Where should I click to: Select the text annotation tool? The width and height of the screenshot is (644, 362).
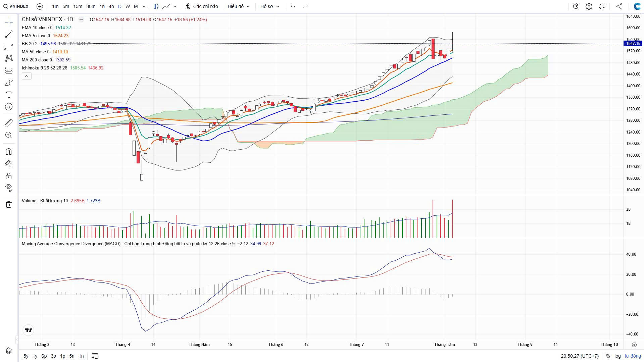(9, 95)
